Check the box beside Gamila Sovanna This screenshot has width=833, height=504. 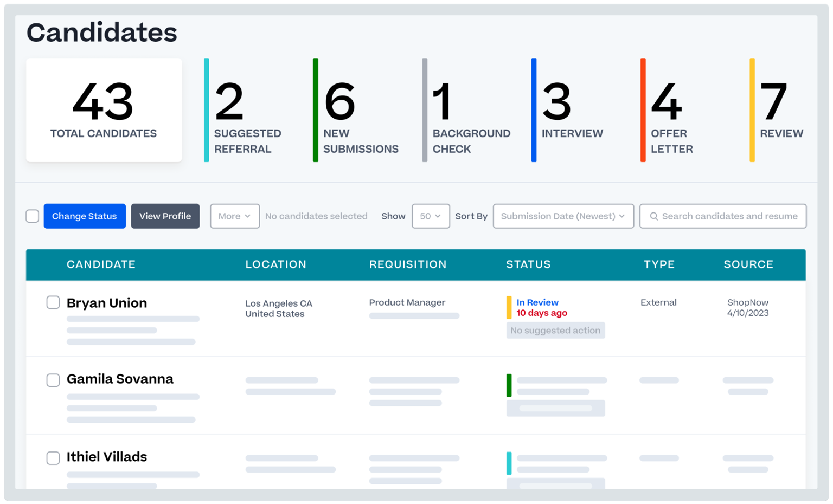(53, 380)
